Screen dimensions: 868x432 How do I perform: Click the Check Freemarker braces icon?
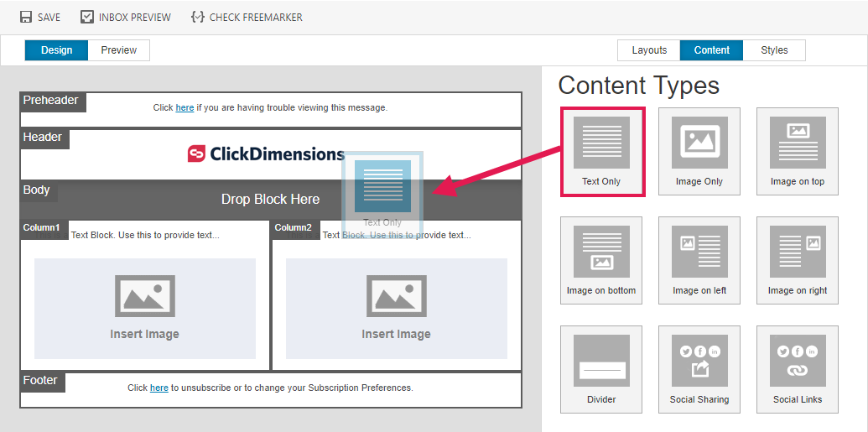pos(197,17)
